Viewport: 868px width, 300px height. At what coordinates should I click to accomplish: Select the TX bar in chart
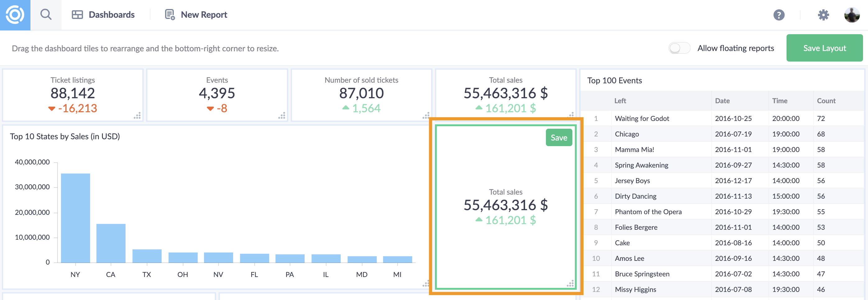pyautogui.click(x=147, y=256)
